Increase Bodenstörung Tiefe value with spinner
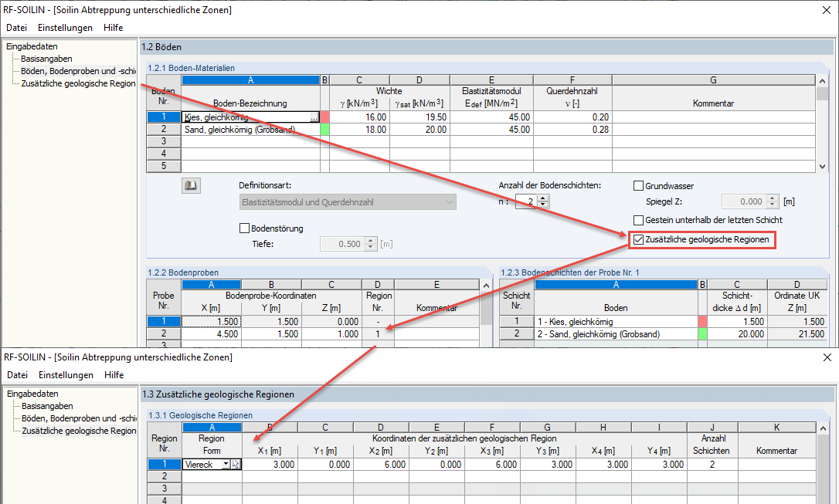 371,241
